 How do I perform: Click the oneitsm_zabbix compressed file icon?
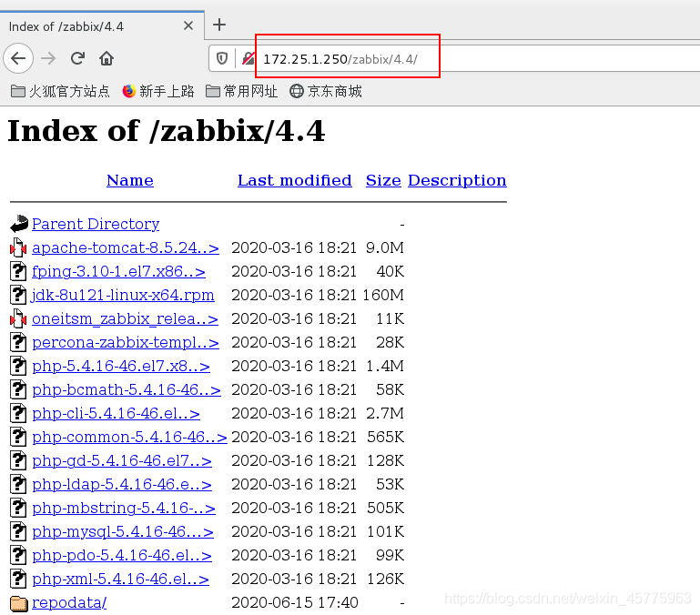click(18, 318)
